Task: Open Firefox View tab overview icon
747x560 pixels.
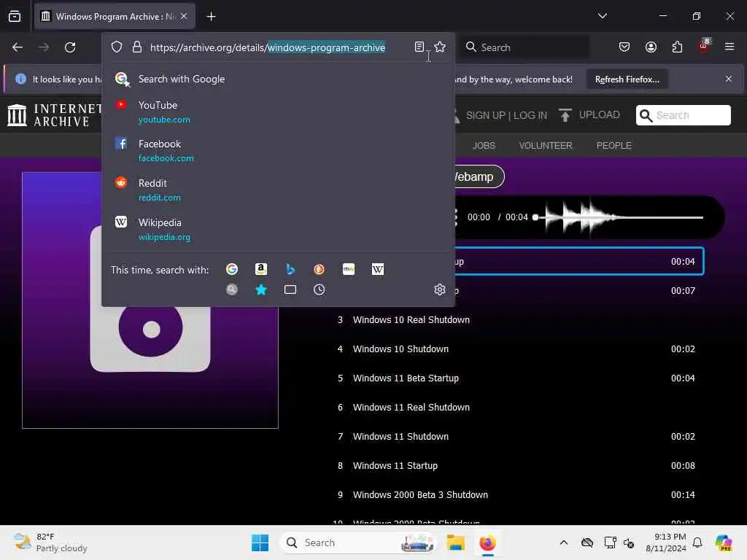Action: (x=15, y=16)
